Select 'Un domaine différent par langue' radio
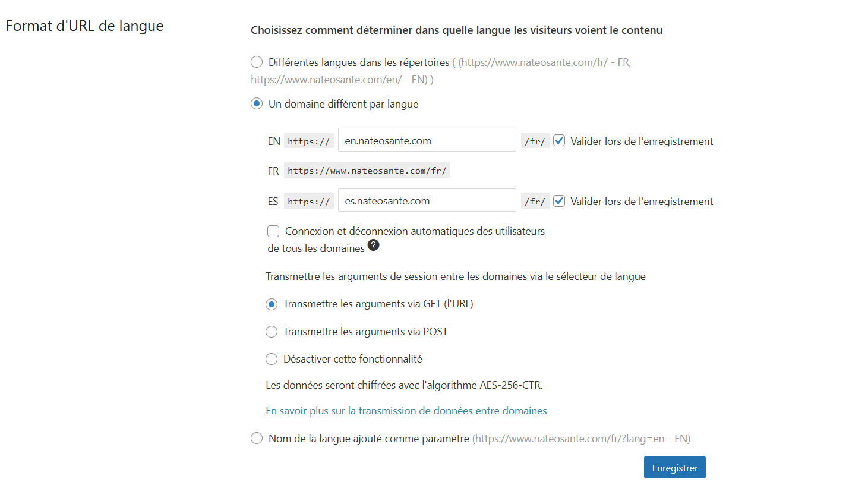 click(257, 103)
